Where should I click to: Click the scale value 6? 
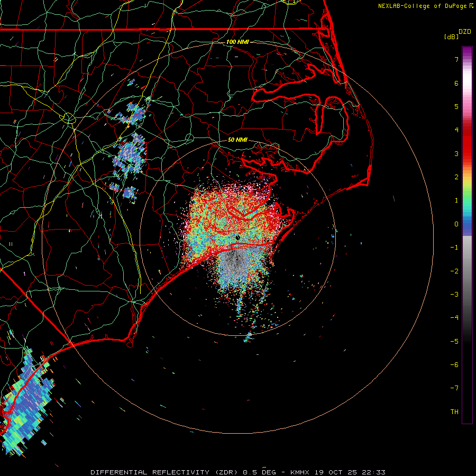(456, 83)
